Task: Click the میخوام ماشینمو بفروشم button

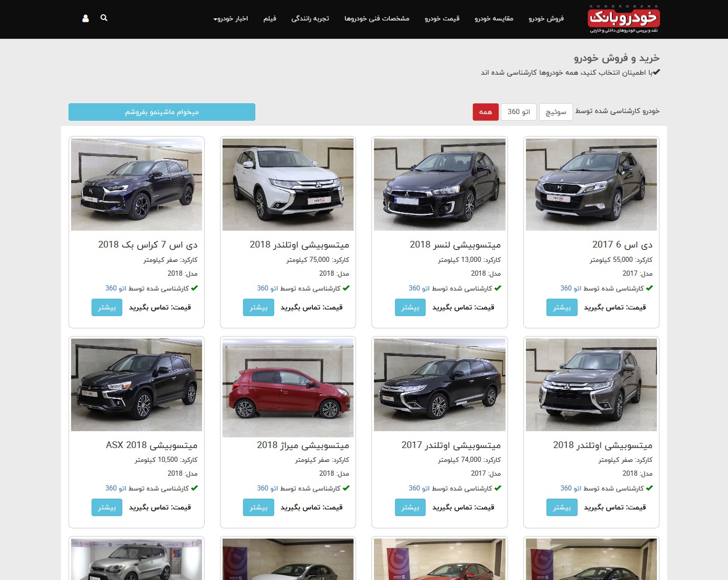Action: coord(162,112)
